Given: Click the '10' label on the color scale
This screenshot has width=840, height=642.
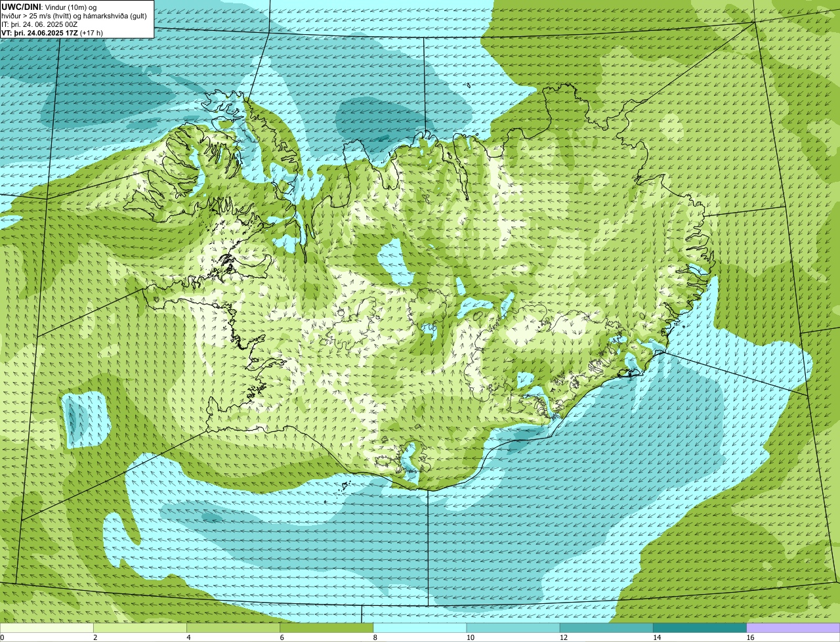Looking at the screenshot, I should pyautogui.click(x=469, y=637).
